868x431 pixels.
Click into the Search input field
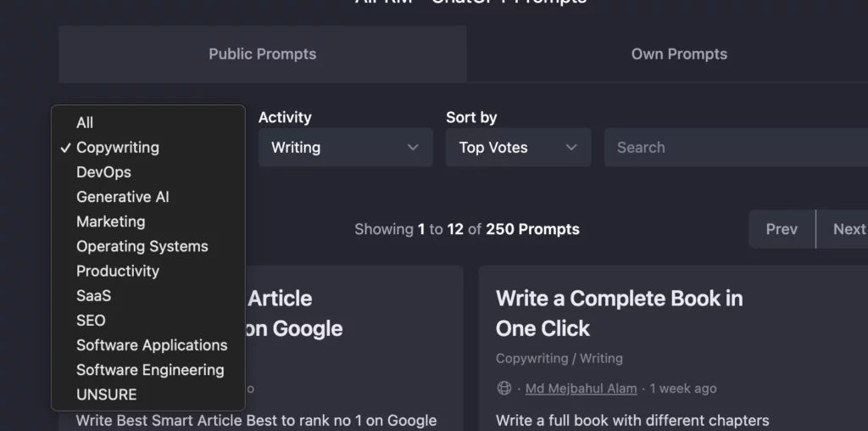click(x=737, y=148)
